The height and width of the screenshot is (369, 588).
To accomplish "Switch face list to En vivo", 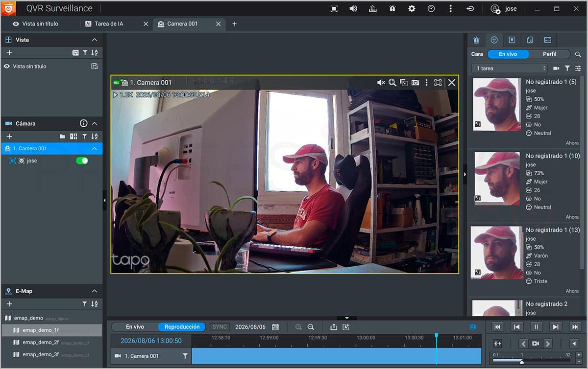I will coord(508,54).
